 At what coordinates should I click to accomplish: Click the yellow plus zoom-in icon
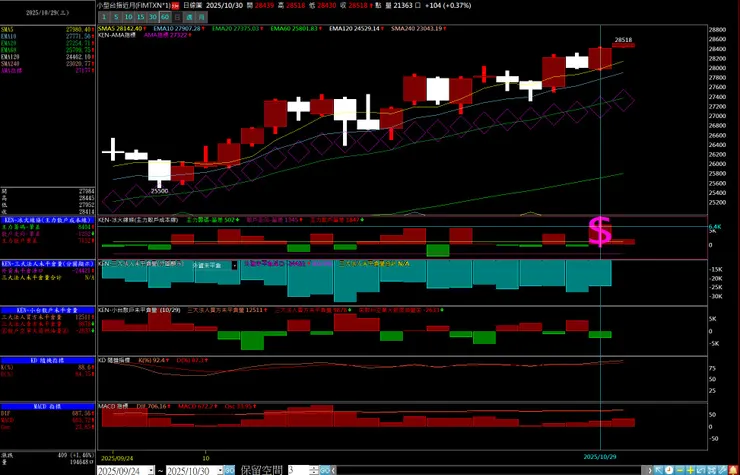click(690, 470)
